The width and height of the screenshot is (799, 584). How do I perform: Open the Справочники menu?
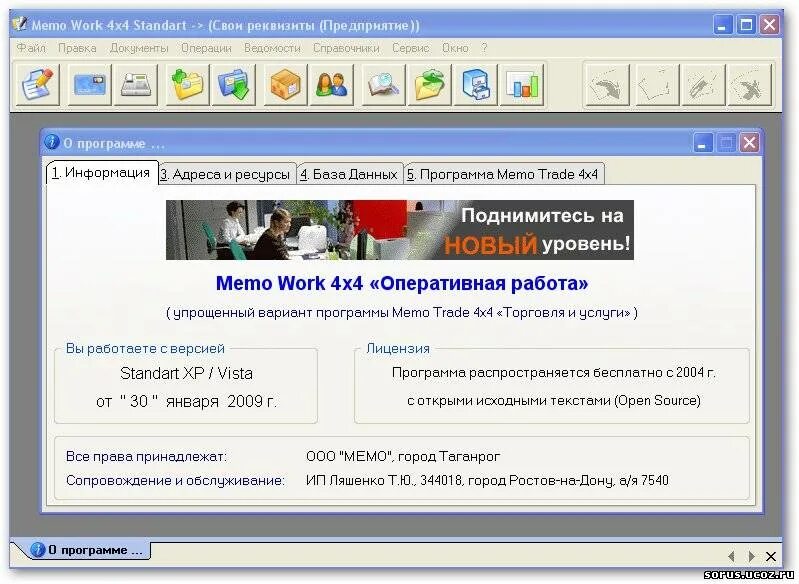346,48
